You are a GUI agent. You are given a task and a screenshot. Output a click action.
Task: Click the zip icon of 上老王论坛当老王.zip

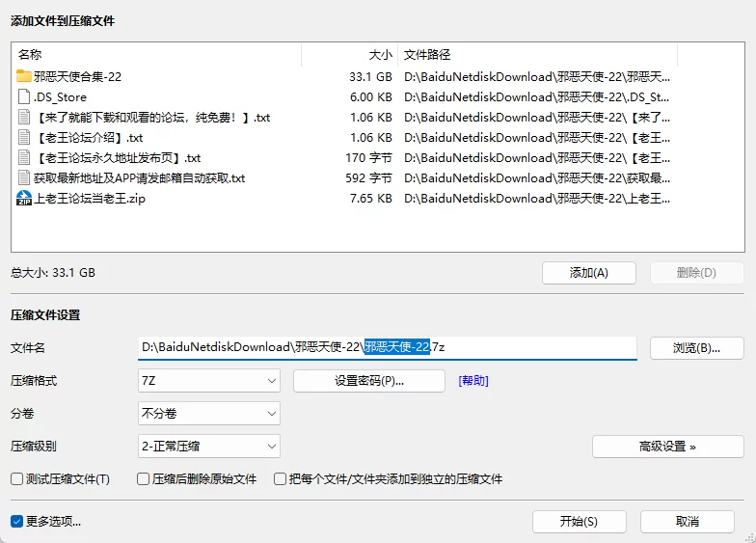pos(23,198)
